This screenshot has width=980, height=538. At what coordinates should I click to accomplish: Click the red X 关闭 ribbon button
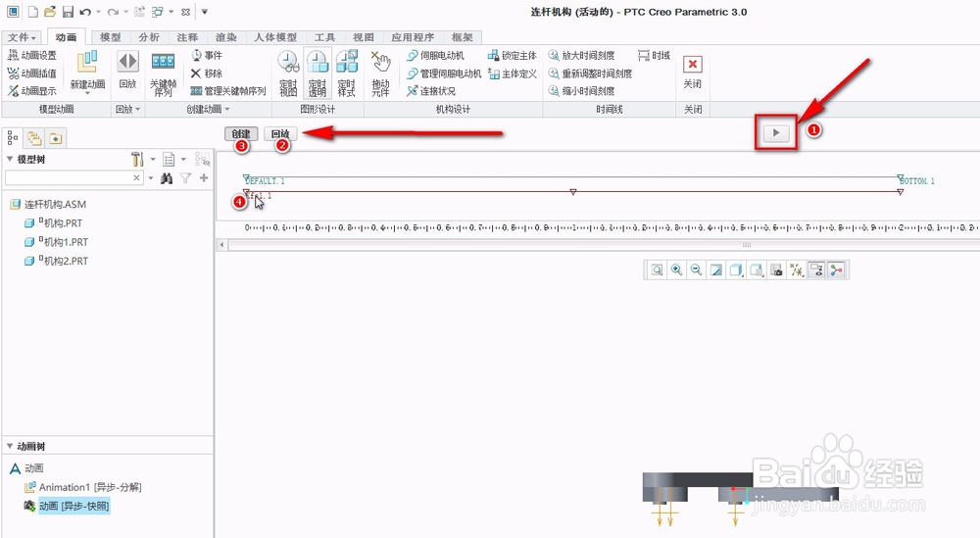(x=693, y=72)
